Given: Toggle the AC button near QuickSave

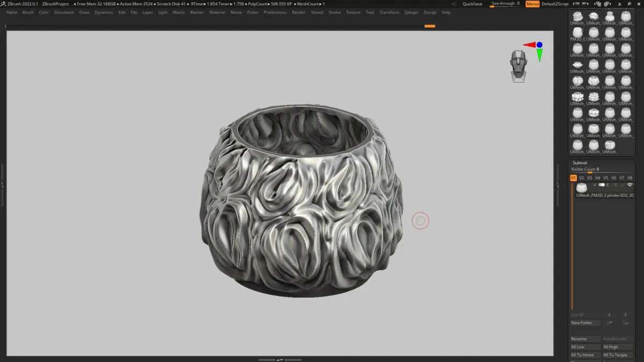Looking at the screenshot, I should [x=454, y=4].
